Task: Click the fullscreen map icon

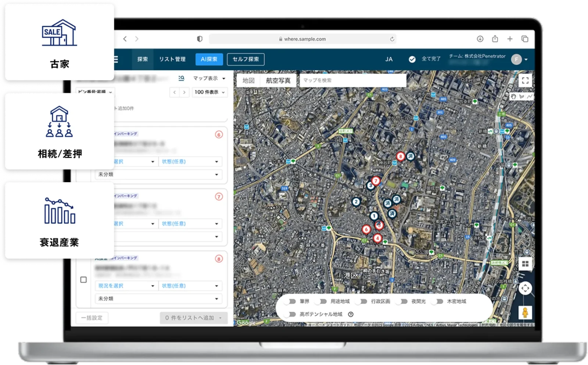Action: 525,80
